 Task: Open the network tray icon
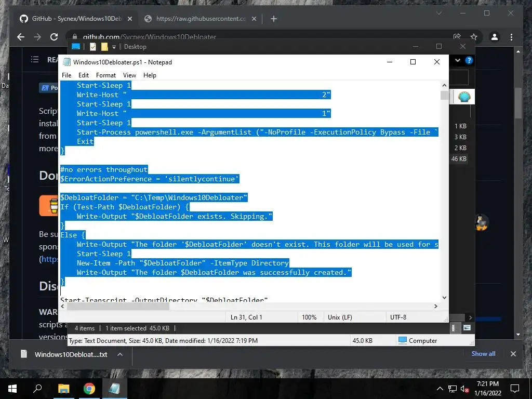click(x=453, y=389)
